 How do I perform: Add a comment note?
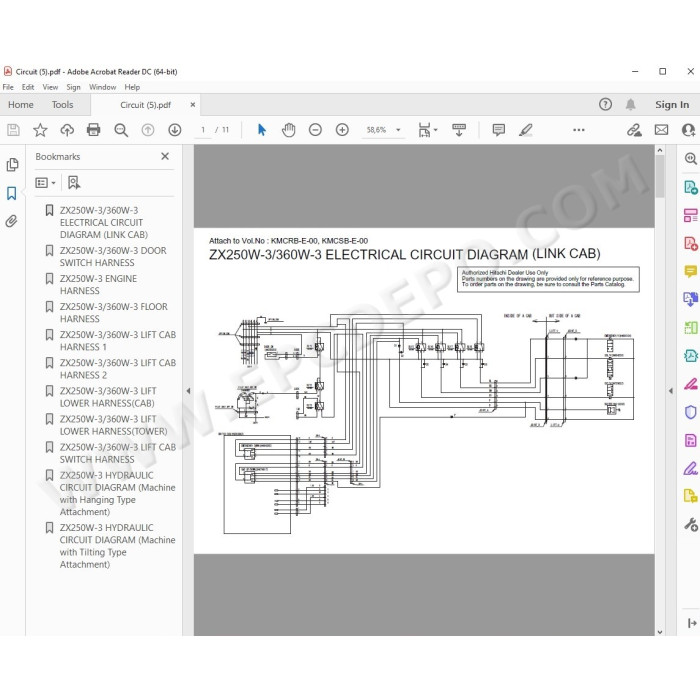coord(498,130)
